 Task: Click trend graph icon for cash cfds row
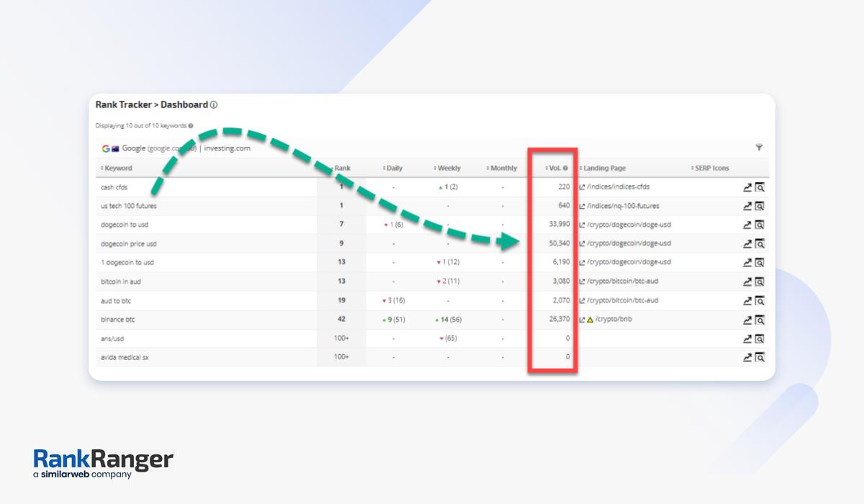click(747, 187)
